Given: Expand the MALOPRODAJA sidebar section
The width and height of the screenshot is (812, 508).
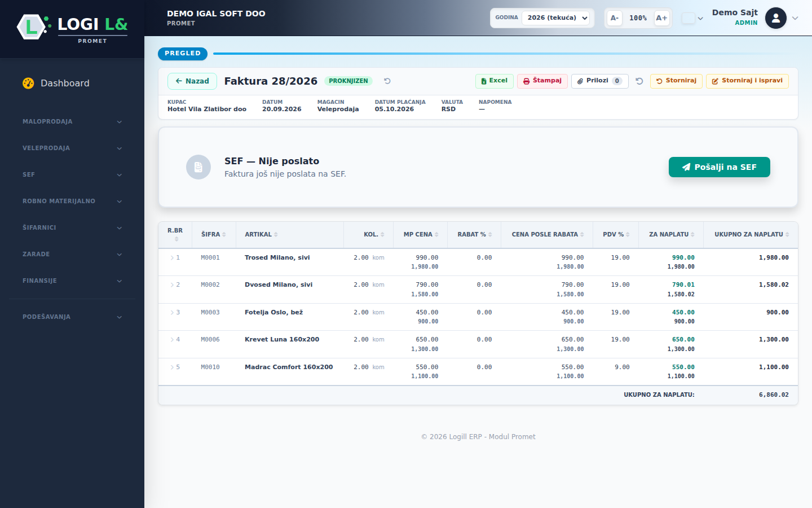Looking at the screenshot, I should click(72, 121).
